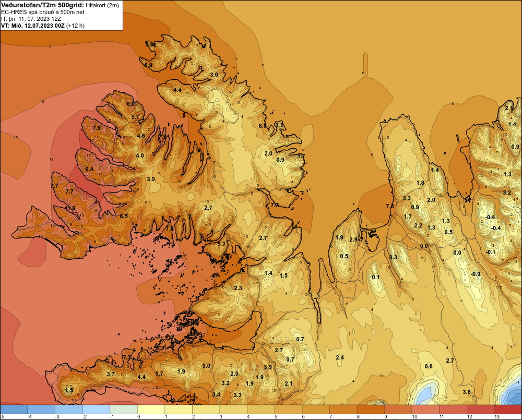Click the 'EC-HRES spá brúuð á 500m net' line

pos(43,12)
